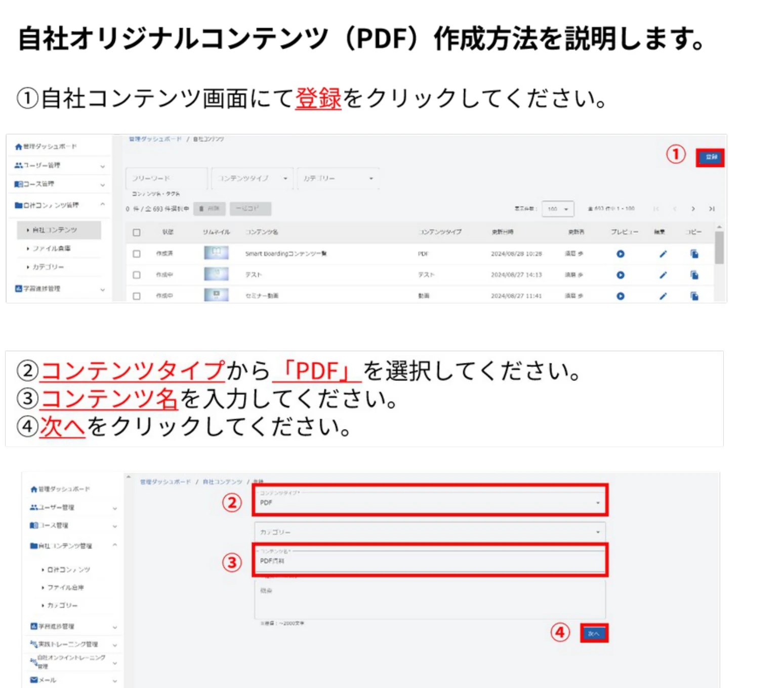
Task: Open preview for the セミナー動画 row
Action: pos(621,296)
